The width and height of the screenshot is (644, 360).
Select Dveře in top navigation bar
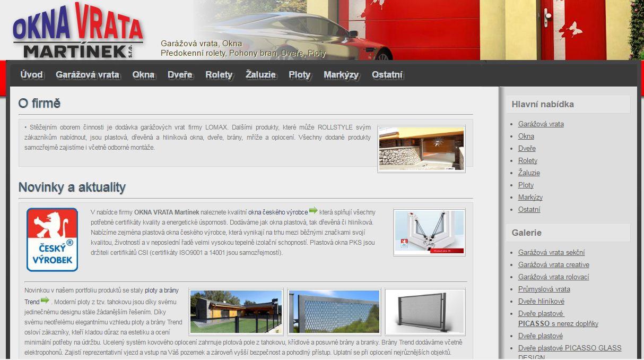[x=180, y=75]
